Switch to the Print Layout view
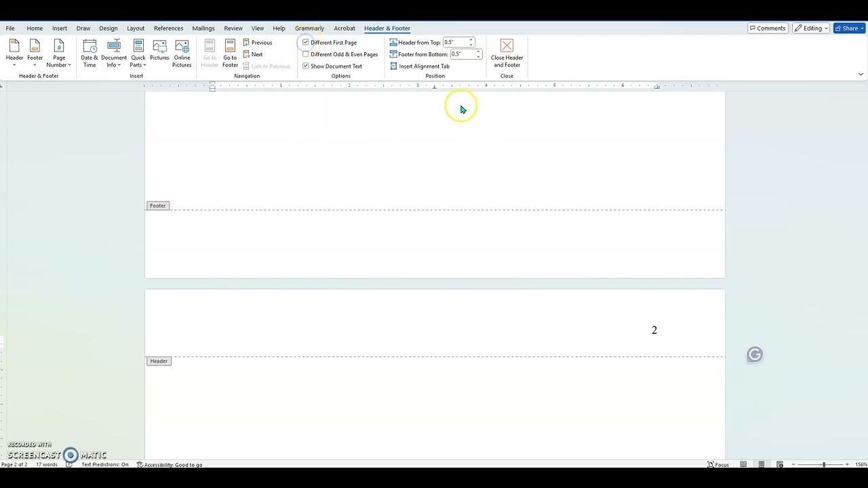Image resolution: width=868 pixels, height=488 pixels. pyautogui.click(x=762, y=464)
